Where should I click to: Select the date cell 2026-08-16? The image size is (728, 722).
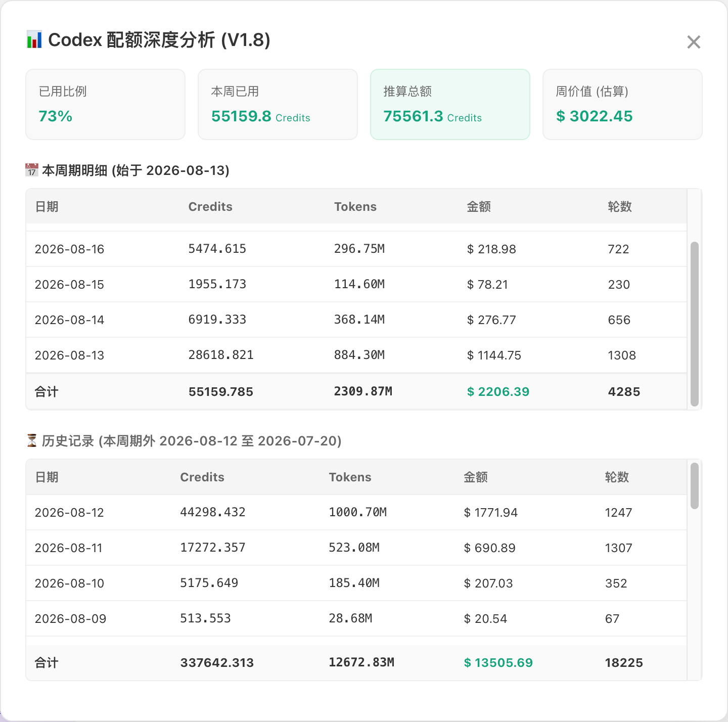pos(69,249)
